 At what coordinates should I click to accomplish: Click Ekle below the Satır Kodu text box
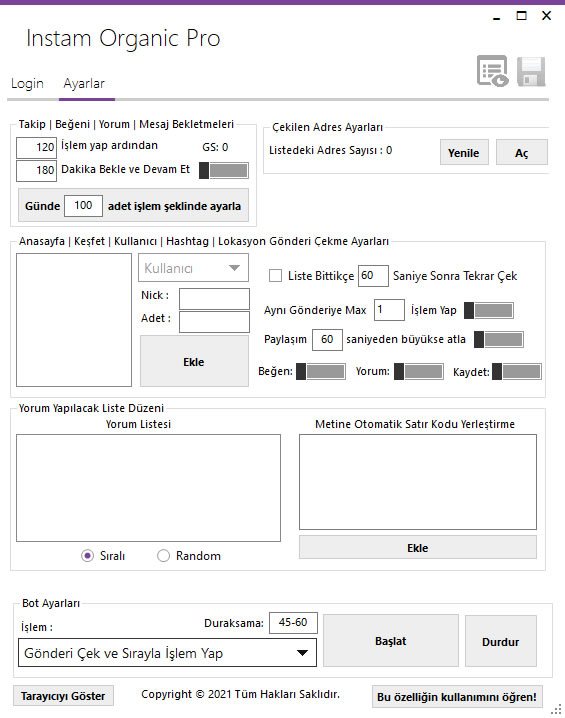(x=418, y=548)
